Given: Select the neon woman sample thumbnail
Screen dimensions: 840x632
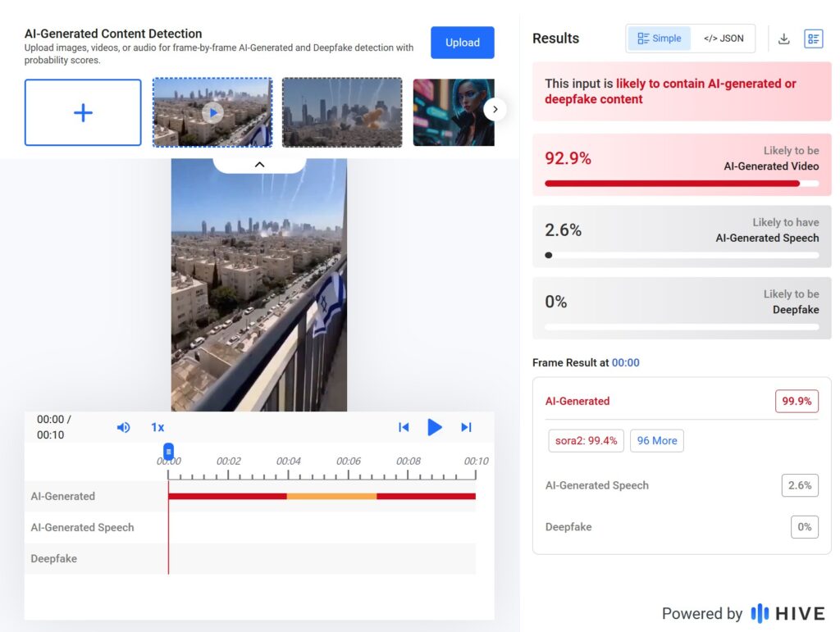Looking at the screenshot, I should (453, 112).
